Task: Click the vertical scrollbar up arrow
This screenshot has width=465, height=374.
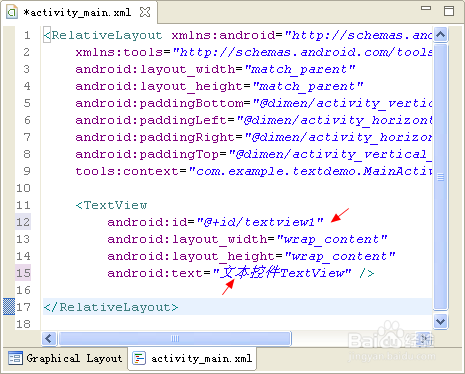Action: tap(441, 34)
